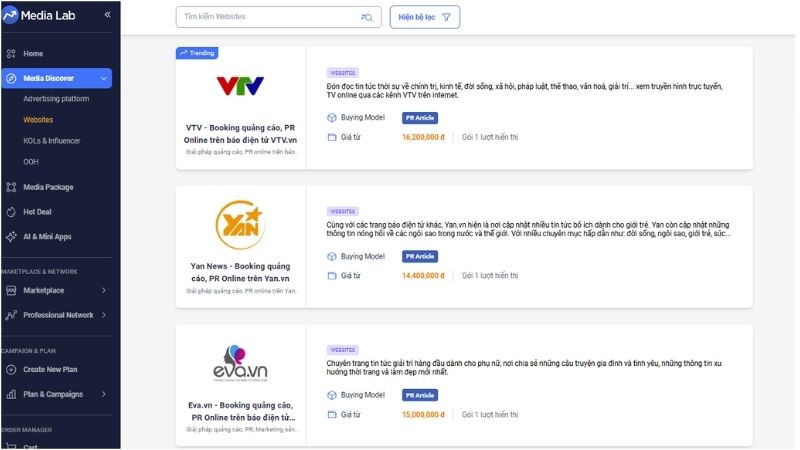This screenshot has height=450, width=800.
Task: Open the VTV logo thumbnail
Action: click(x=240, y=86)
